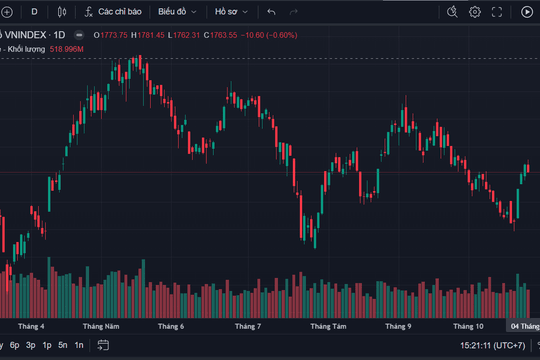Expand the Hồ sơ dropdown

231,12
